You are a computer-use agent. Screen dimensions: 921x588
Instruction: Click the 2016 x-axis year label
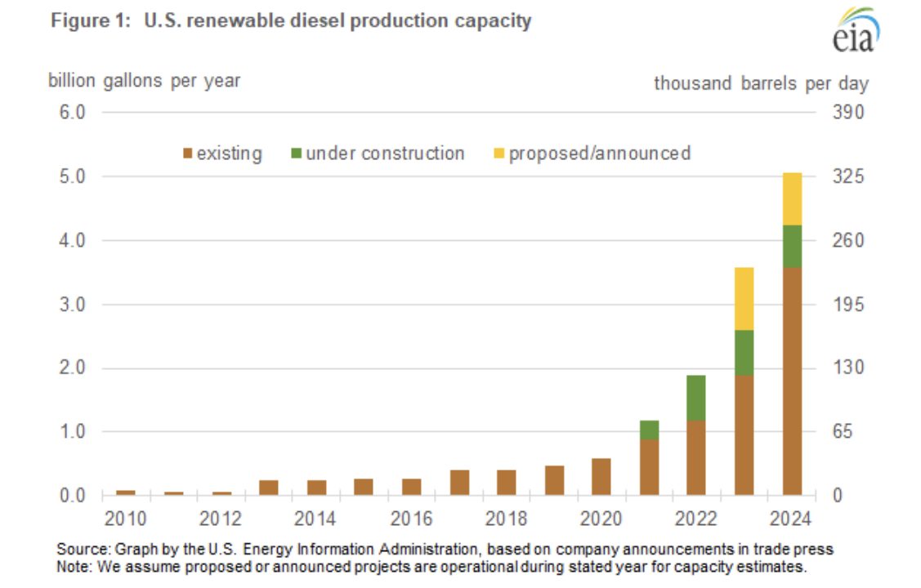(411, 520)
